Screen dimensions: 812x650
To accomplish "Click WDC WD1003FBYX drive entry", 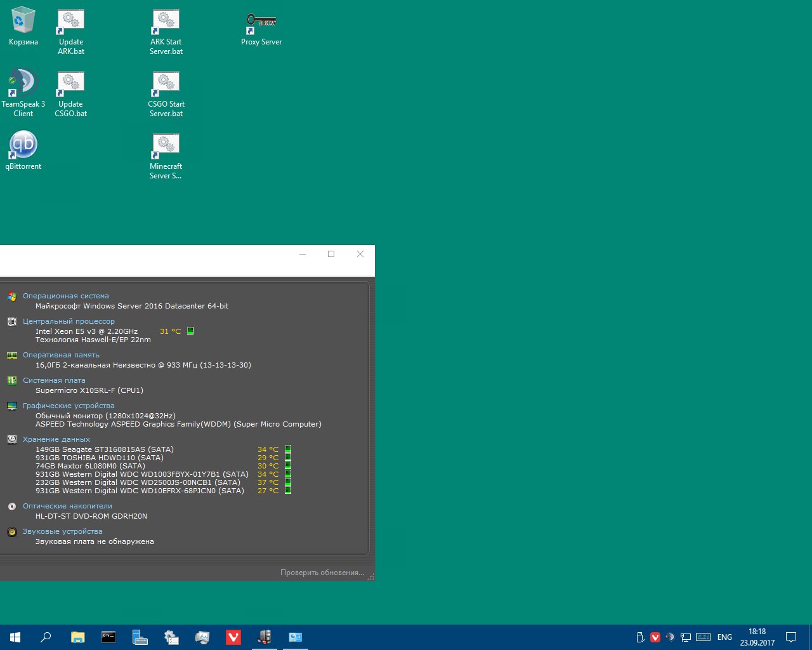I will point(141,474).
